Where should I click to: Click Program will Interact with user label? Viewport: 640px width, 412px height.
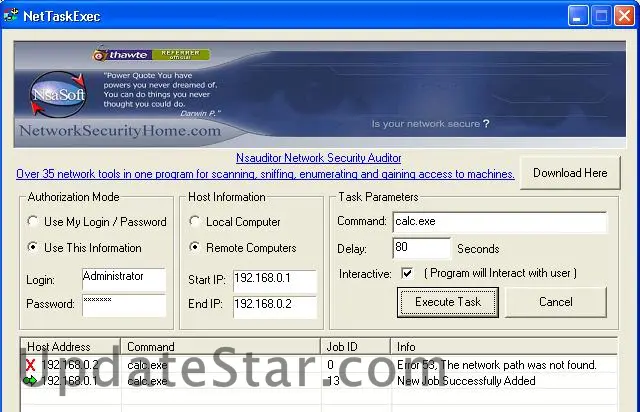click(500, 273)
